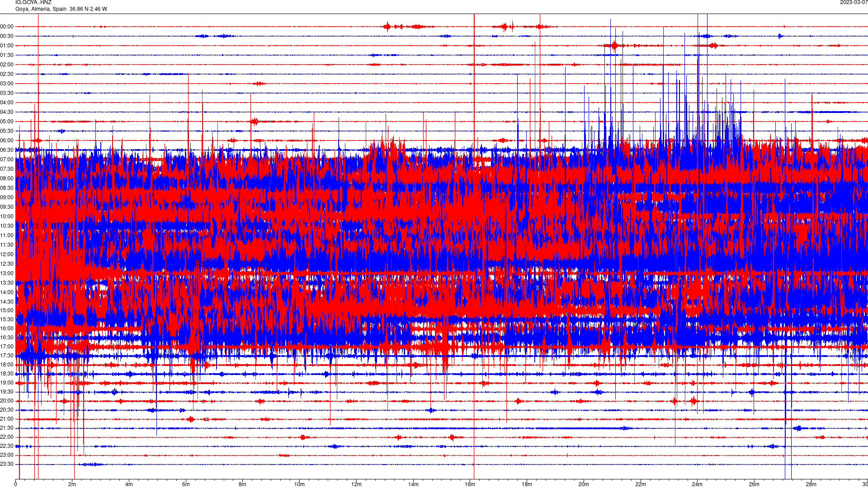The height and width of the screenshot is (488, 868).
Task: Select the 14:00 time row label
Action: (7, 292)
